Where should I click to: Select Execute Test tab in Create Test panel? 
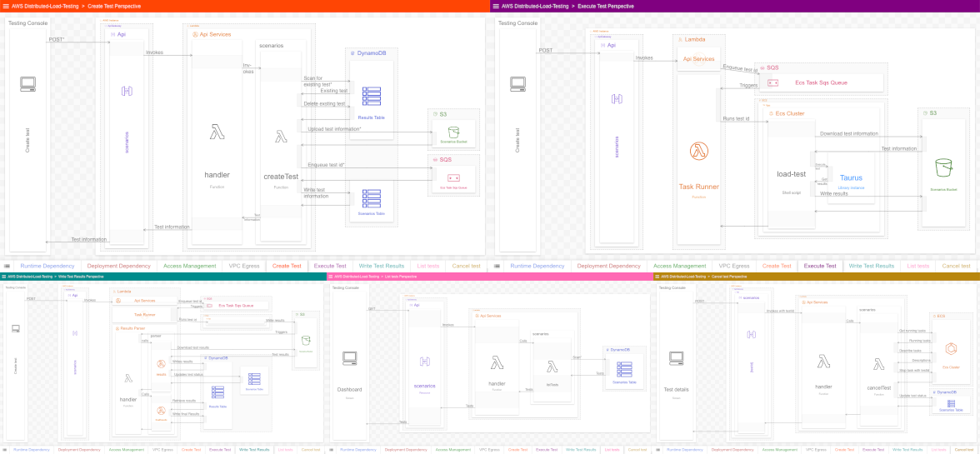coord(330,266)
